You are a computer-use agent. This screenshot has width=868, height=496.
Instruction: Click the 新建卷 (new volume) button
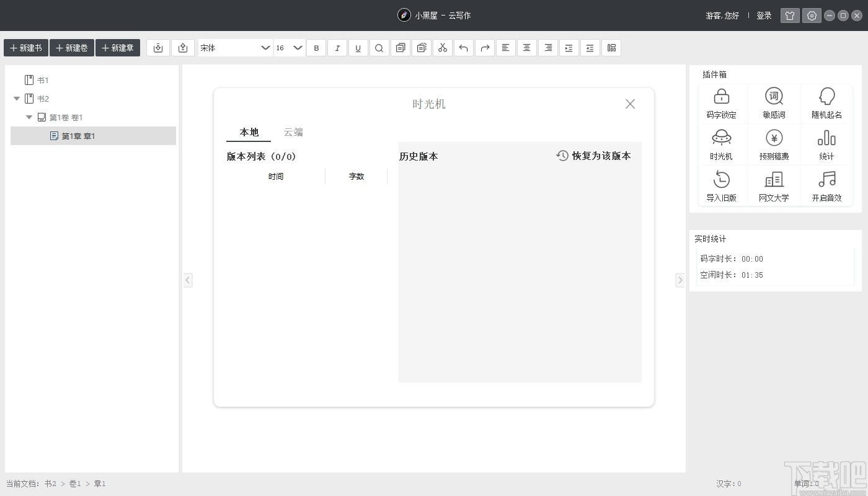72,48
